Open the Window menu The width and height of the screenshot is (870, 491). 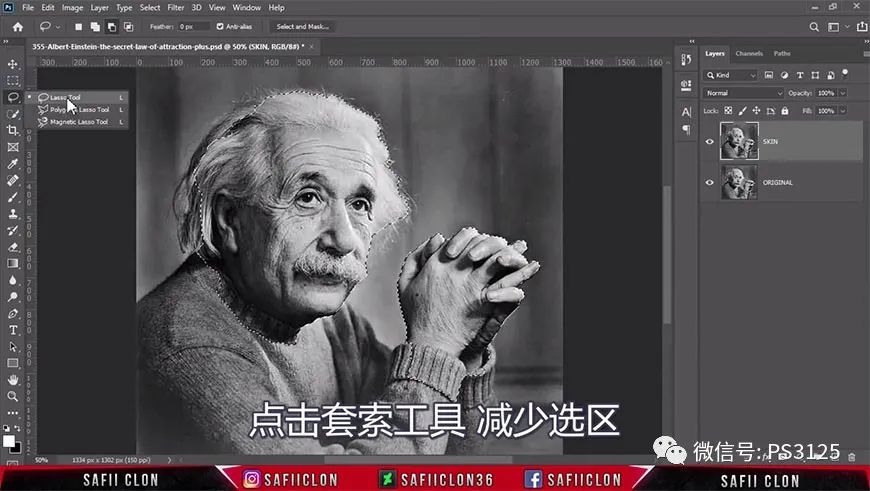[246, 8]
